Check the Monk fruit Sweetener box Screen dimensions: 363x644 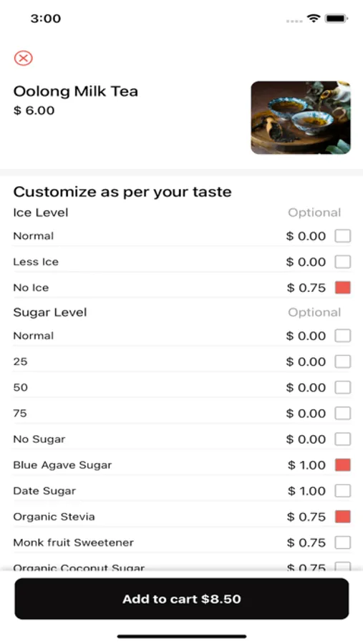click(x=342, y=542)
